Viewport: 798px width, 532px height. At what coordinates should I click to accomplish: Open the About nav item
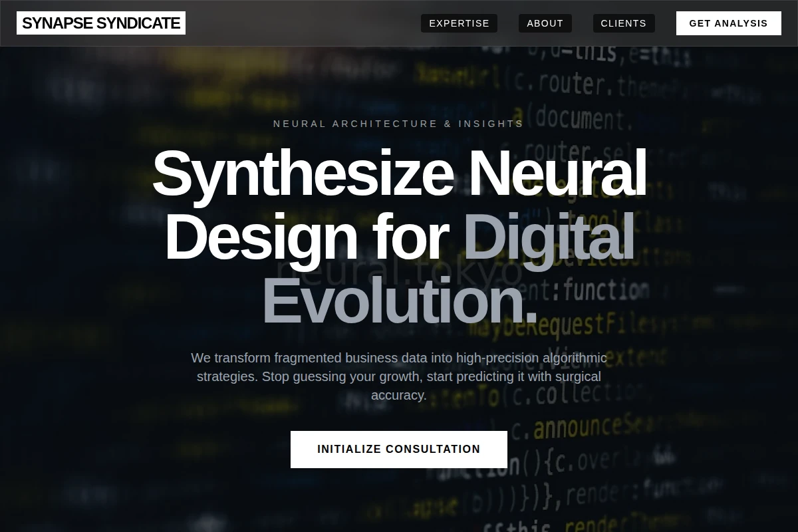(545, 23)
